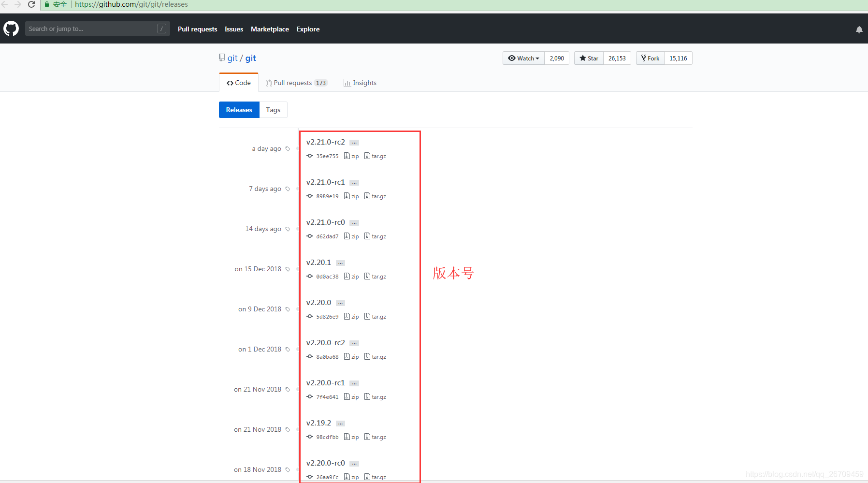Open the 26,153 stargazers count
868x483 pixels.
[617, 58]
